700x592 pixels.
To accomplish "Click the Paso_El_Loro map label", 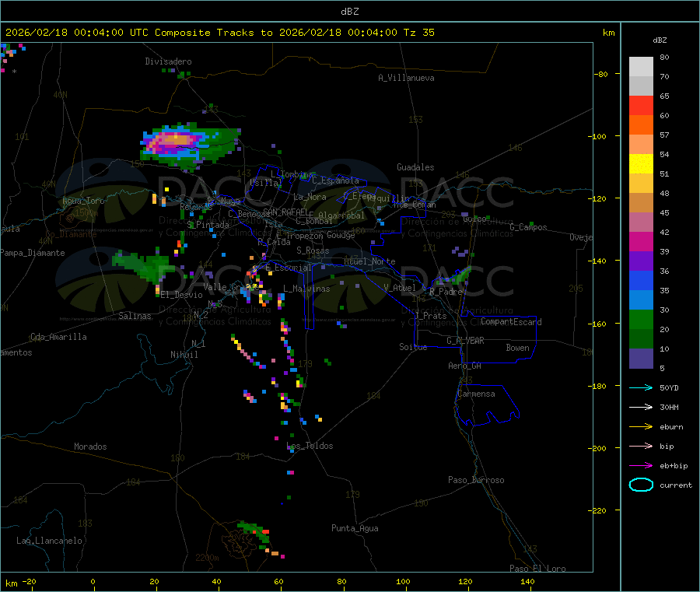I will click(538, 569).
